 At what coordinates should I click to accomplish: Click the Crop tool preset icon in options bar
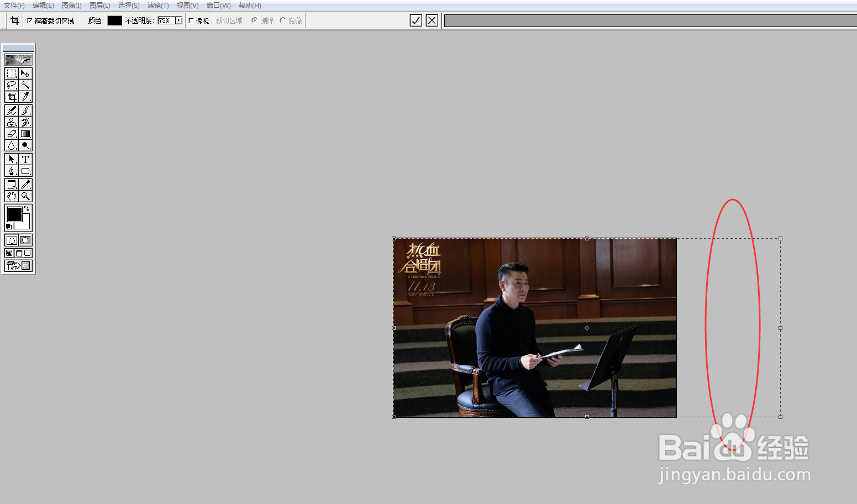click(x=15, y=20)
